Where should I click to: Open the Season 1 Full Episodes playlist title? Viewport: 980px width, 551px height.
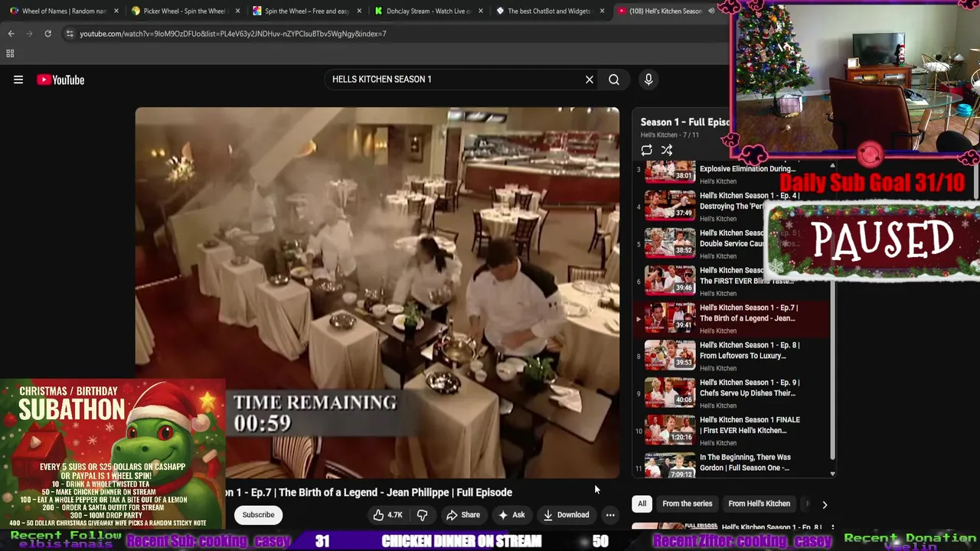pyautogui.click(x=685, y=122)
